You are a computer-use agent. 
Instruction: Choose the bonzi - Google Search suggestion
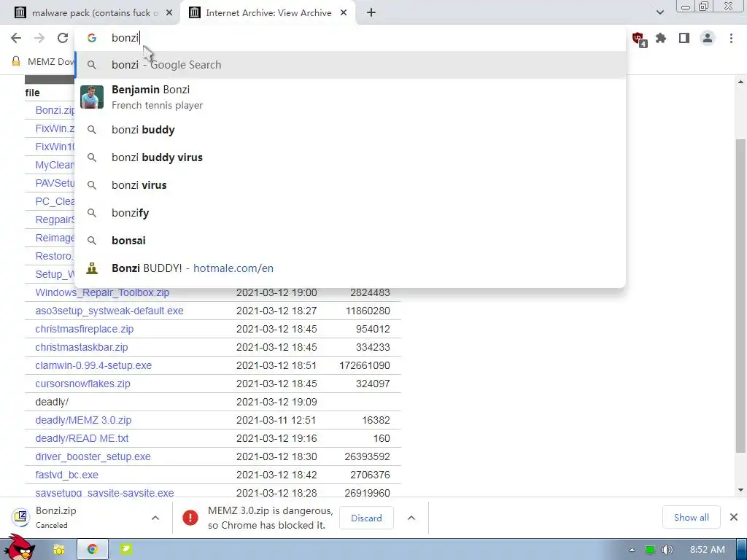tap(350, 65)
